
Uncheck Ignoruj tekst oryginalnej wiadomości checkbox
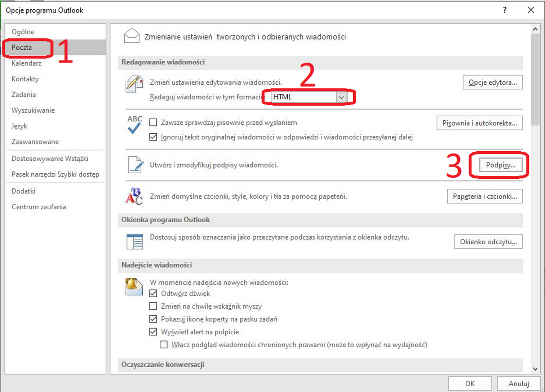pyautogui.click(x=153, y=137)
